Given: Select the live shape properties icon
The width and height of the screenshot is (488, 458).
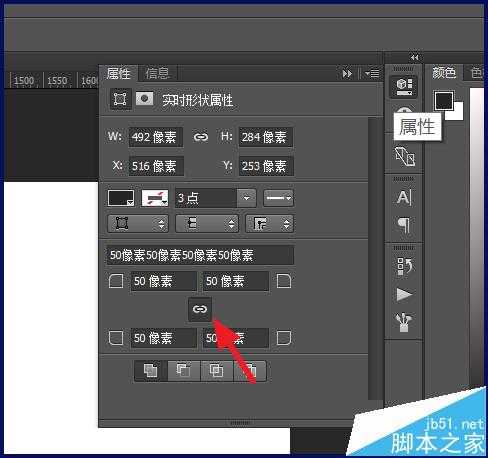Looking at the screenshot, I should (120, 99).
